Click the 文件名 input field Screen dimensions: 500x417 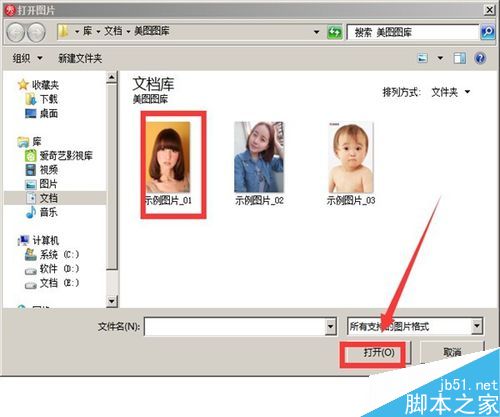click(235, 326)
